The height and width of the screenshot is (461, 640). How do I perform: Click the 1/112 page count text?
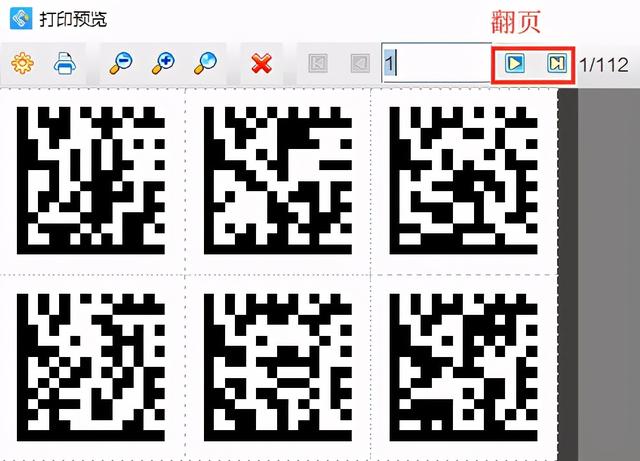coord(604,65)
